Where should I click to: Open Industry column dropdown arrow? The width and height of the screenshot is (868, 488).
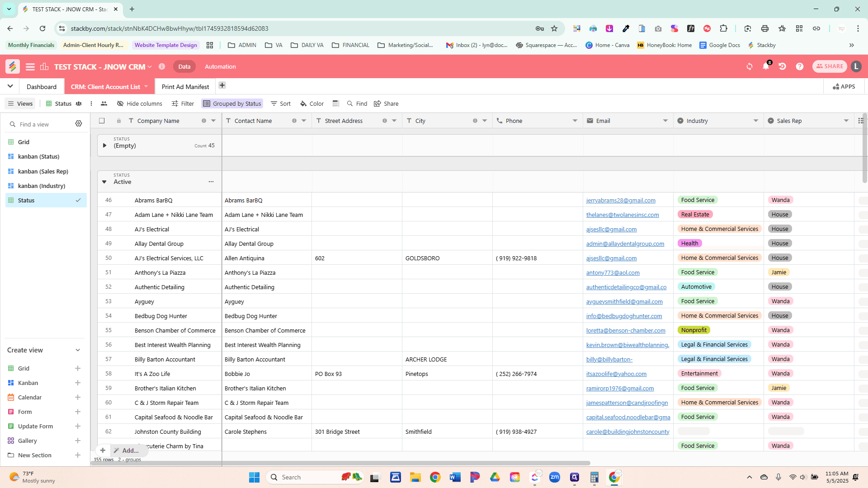756,121
